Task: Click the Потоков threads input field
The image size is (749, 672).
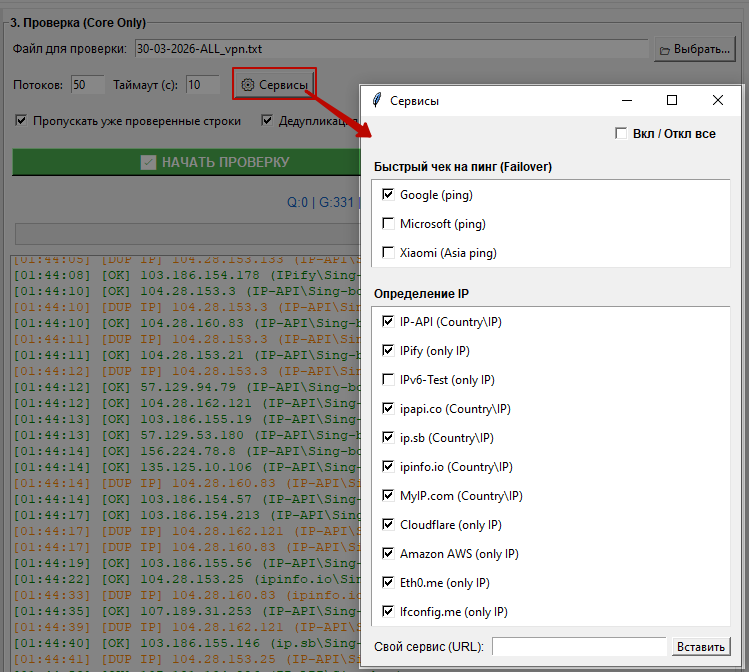Action: pyautogui.click(x=87, y=85)
